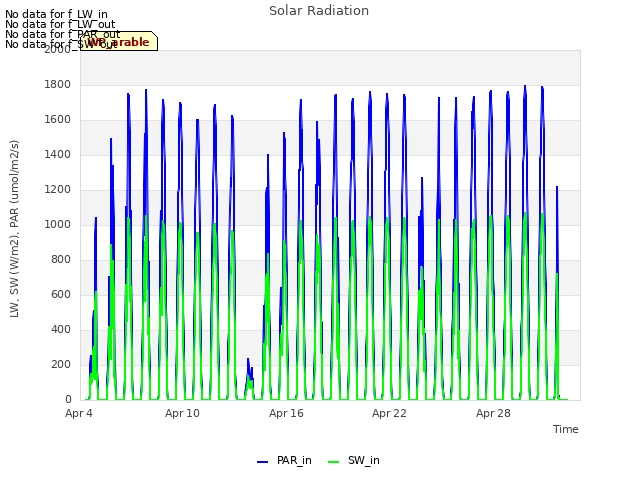Toggle the SW_in legend entry
The width and height of the screenshot is (640, 480).
(x=354, y=461)
